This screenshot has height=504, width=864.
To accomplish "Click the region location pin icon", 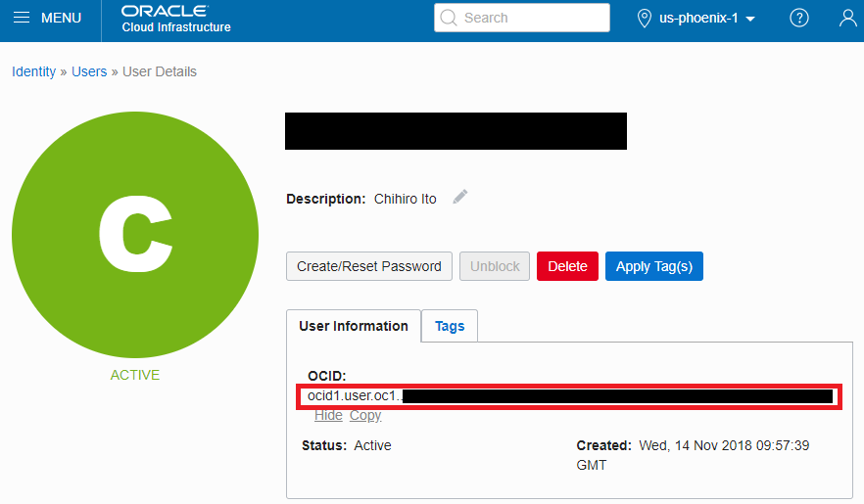I will pyautogui.click(x=644, y=19).
